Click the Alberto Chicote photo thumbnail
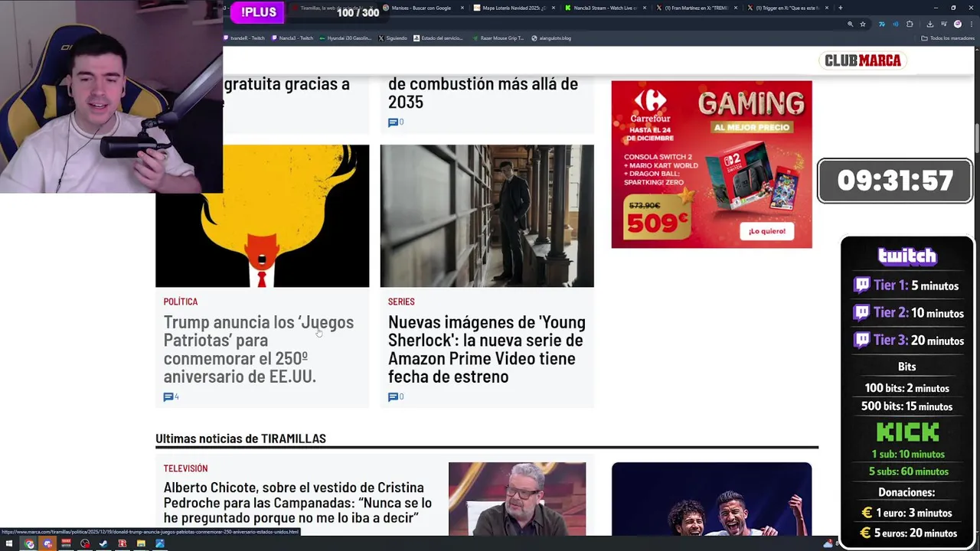Viewport: 980px width, 551px height. pyautogui.click(x=517, y=498)
